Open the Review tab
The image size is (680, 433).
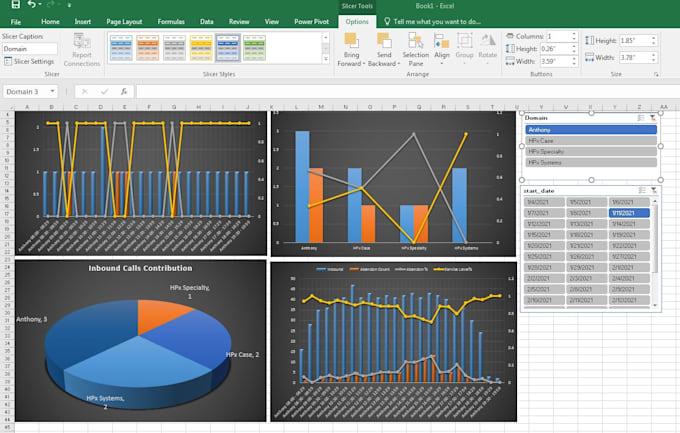click(239, 22)
